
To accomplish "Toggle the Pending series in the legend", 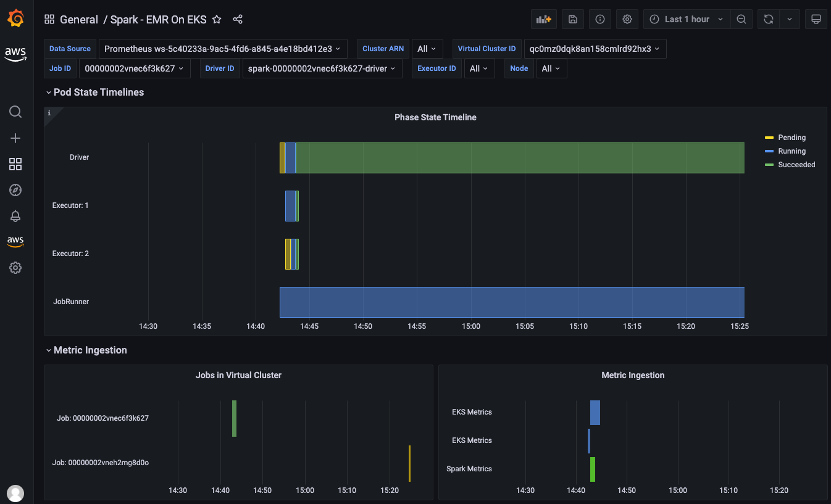I will (x=791, y=137).
